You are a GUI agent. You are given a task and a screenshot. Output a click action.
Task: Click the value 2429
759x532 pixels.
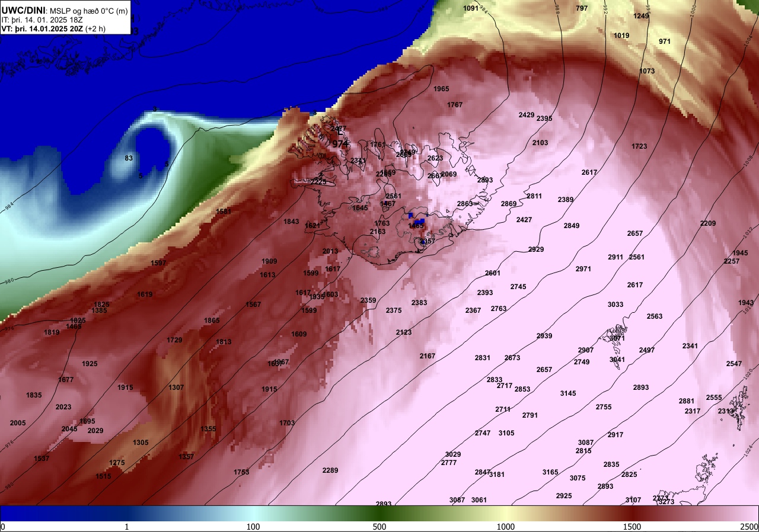pyautogui.click(x=527, y=115)
